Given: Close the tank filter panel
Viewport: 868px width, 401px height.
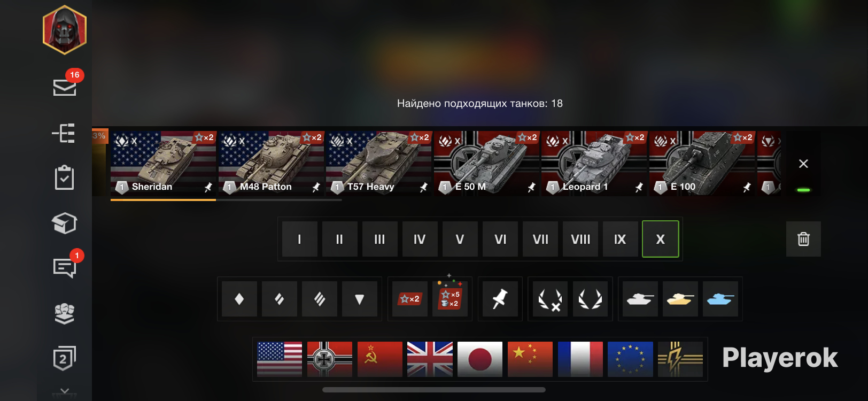Looking at the screenshot, I should tap(803, 164).
